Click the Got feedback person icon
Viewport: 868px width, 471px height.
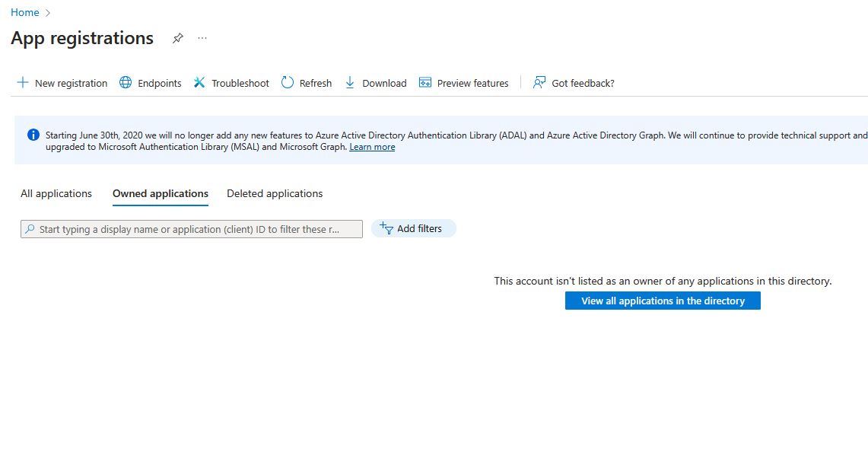pyautogui.click(x=539, y=82)
